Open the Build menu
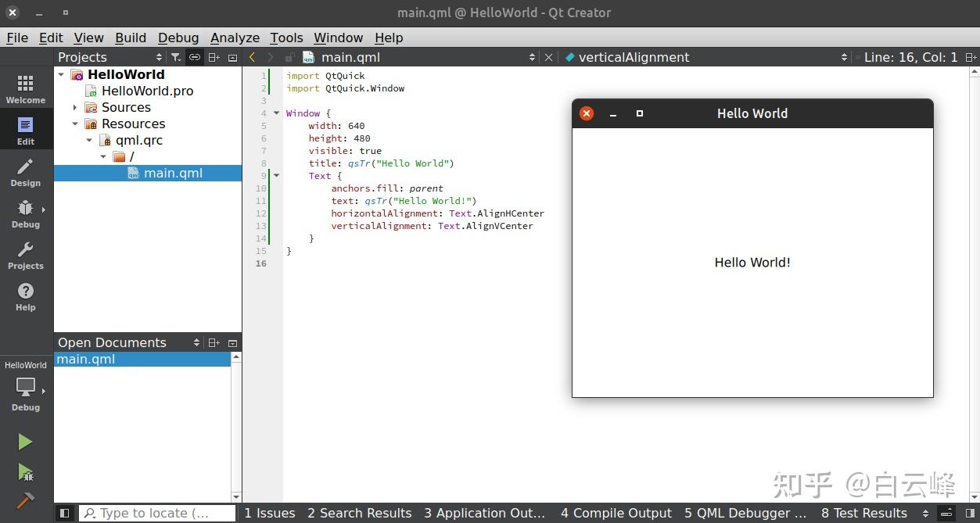 131,38
